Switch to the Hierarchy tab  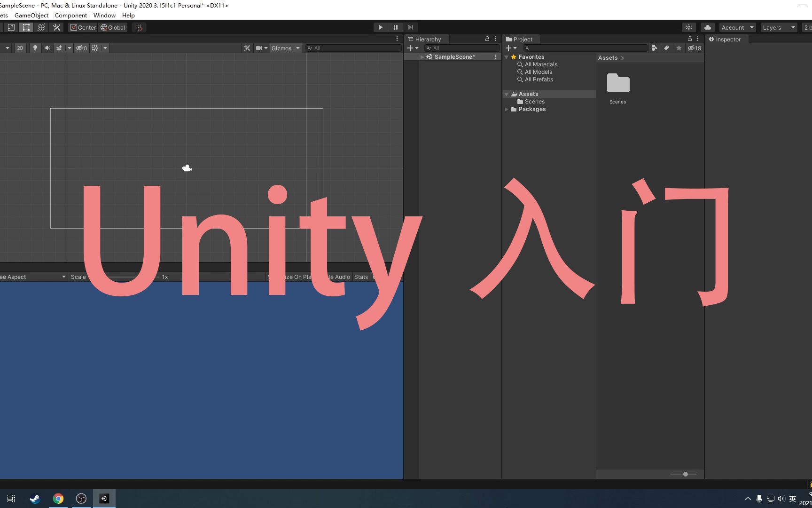(424, 39)
